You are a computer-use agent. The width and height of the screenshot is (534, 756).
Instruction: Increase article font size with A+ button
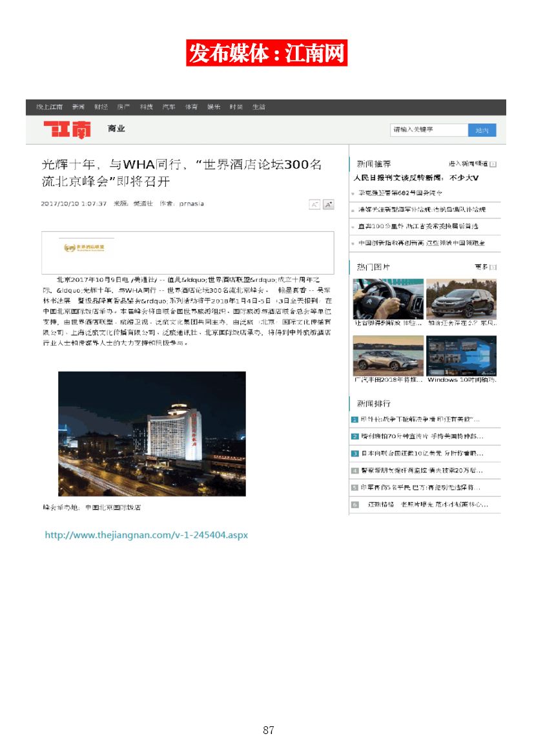(x=329, y=205)
